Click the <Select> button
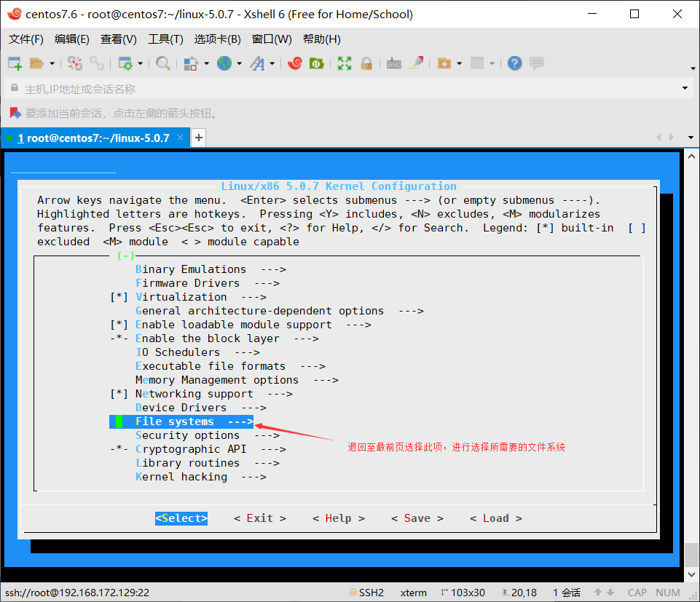This screenshot has height=602, width=700. [x=181, y=518]
